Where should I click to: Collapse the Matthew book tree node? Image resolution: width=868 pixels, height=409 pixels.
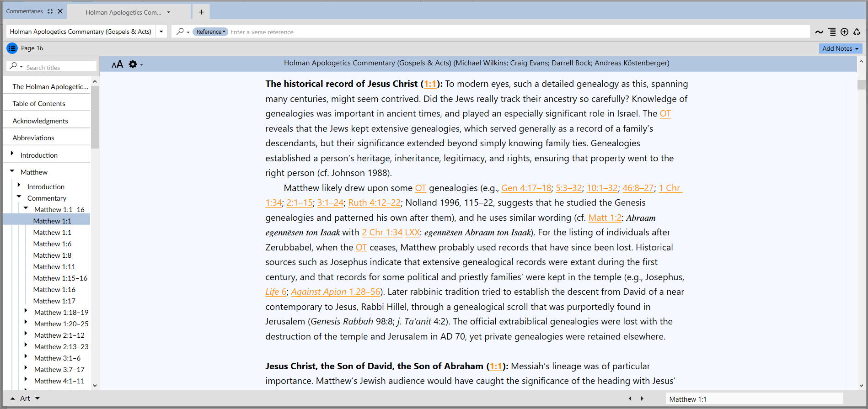click(x=12, y=171)
